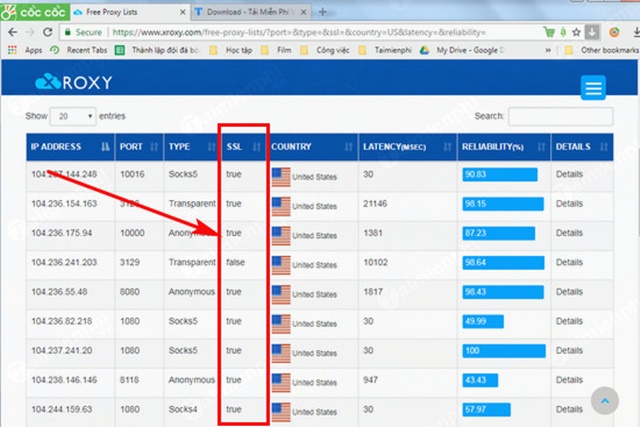
Task: Sort table by PORT column
Action: tap(139, 147)
